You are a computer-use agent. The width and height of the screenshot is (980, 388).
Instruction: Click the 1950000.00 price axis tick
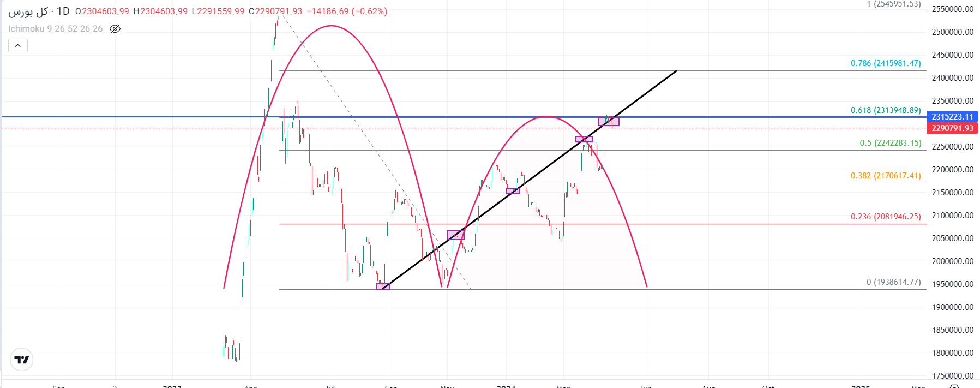(953, 284)
